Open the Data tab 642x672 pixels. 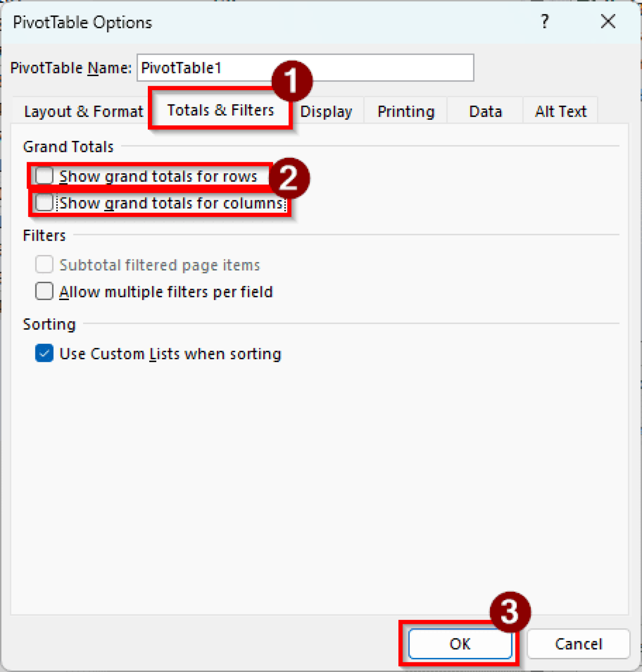click(485, 111)
